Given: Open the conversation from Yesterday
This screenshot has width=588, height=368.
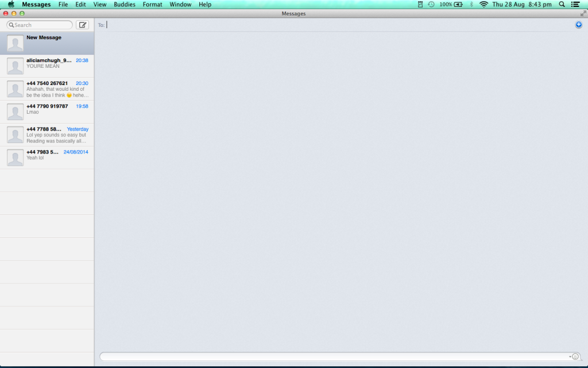Looking at the screenshot, I should [x=47, y=135].
